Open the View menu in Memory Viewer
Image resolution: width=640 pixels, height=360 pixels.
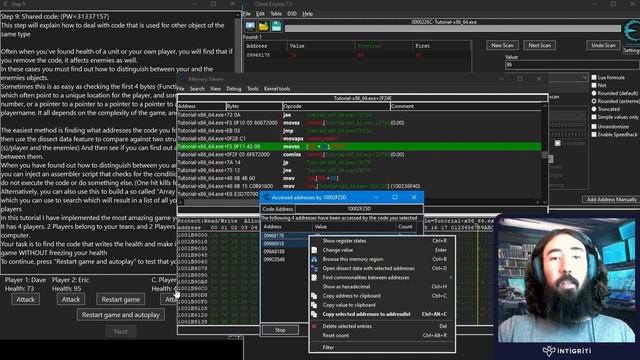point(216,89)
